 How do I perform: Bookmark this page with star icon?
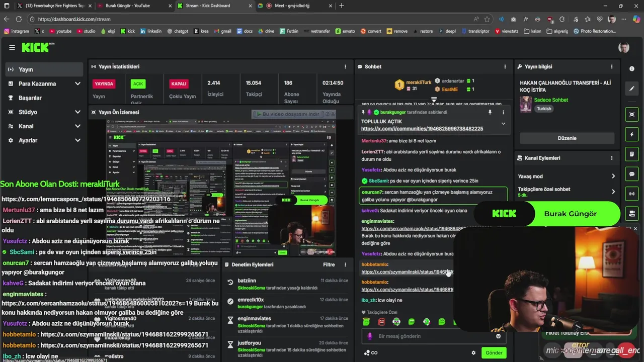(x=487, y=19)
